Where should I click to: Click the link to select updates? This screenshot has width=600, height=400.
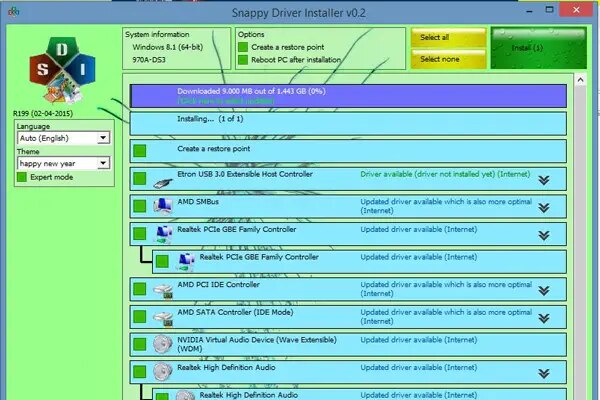pos(226,101)
